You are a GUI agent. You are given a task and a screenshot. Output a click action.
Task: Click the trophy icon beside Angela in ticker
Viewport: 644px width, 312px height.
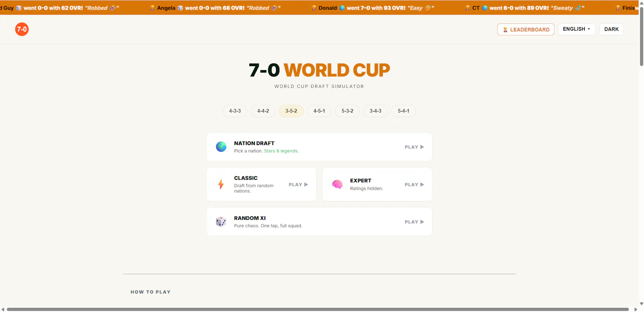[152, 8]
